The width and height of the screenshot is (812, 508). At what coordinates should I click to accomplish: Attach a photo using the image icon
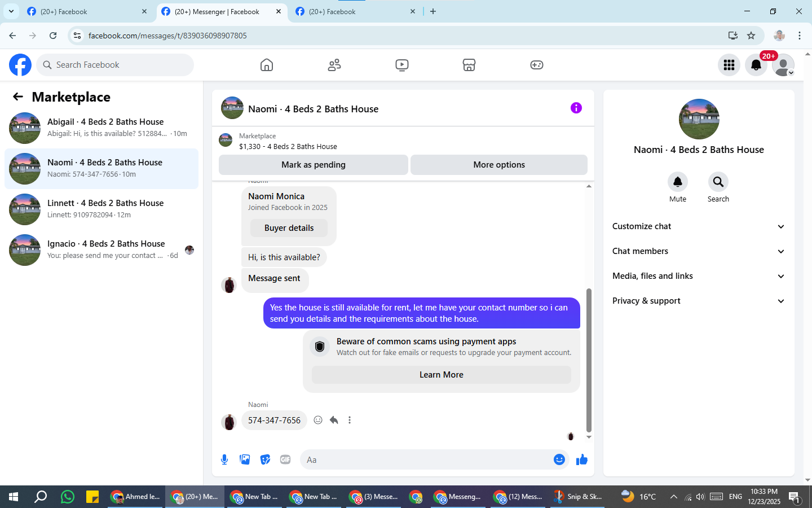tap(245, 459)
